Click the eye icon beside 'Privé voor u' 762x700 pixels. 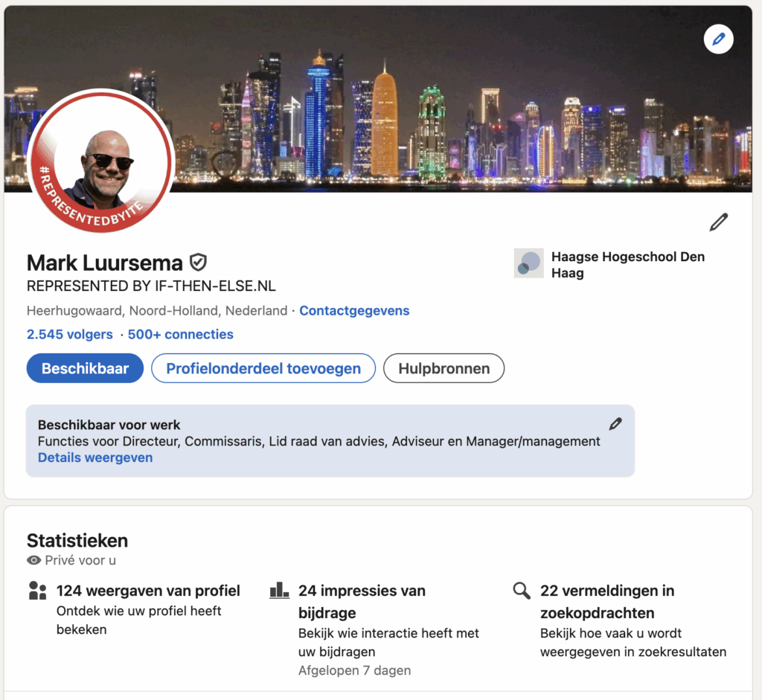coord(33,560)
